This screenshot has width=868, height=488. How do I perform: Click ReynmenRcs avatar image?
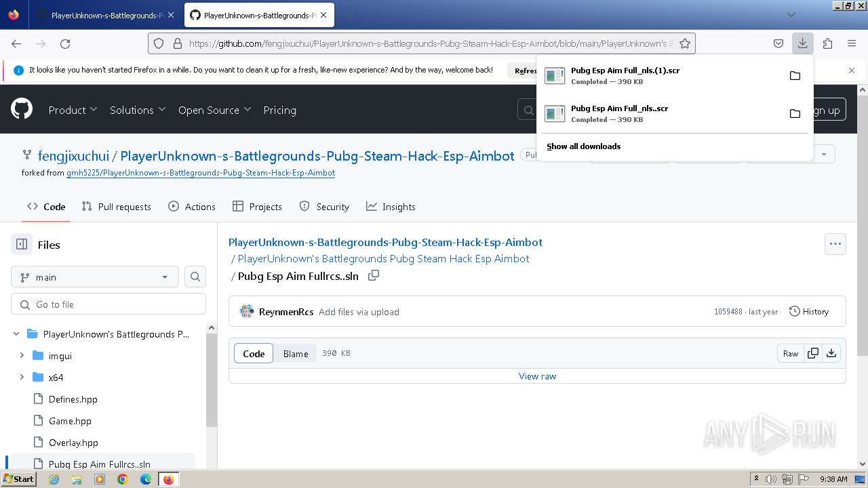pyautogui.click(x=247, y=312)
